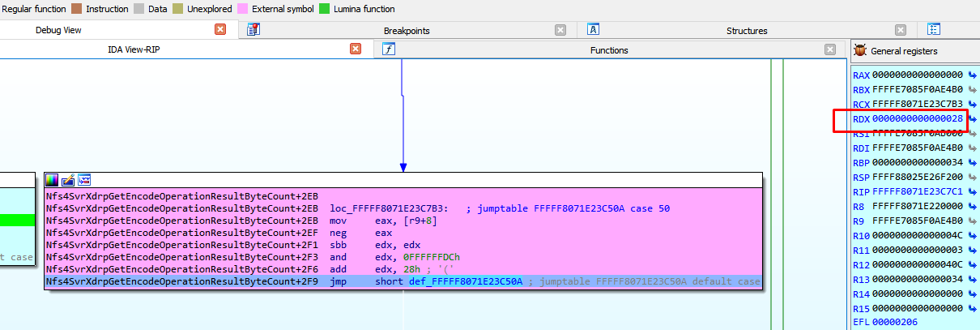Viewport: 980px width, 330px height.
Task: Click the RIP value FFFFF8071E23C7C1
Action: (918, 191)
